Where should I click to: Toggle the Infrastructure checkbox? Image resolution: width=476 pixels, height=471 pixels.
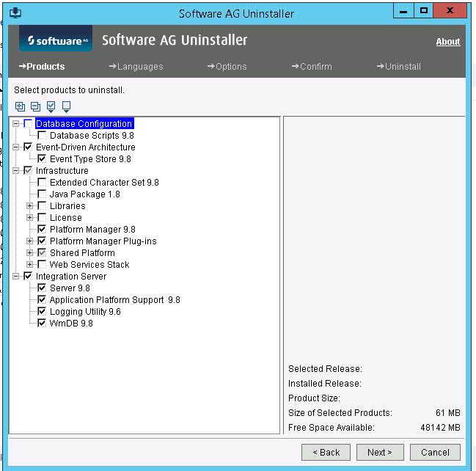click(x=28, y=171)
